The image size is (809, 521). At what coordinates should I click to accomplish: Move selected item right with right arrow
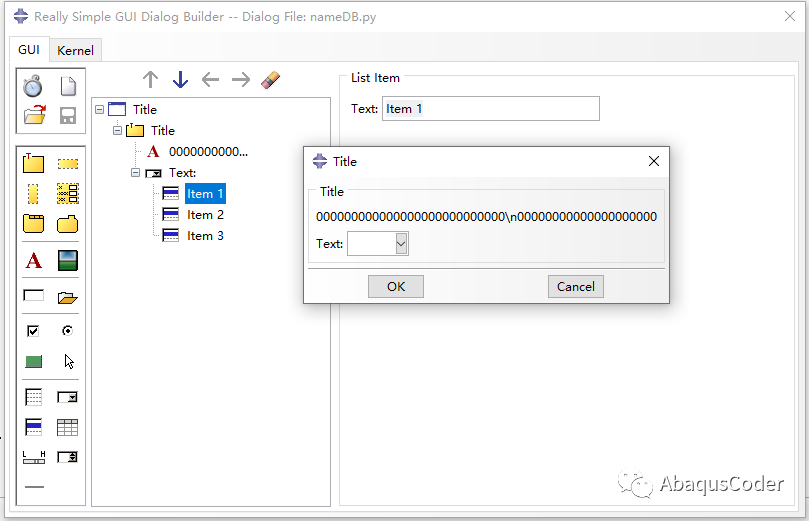tap(240, 79)
